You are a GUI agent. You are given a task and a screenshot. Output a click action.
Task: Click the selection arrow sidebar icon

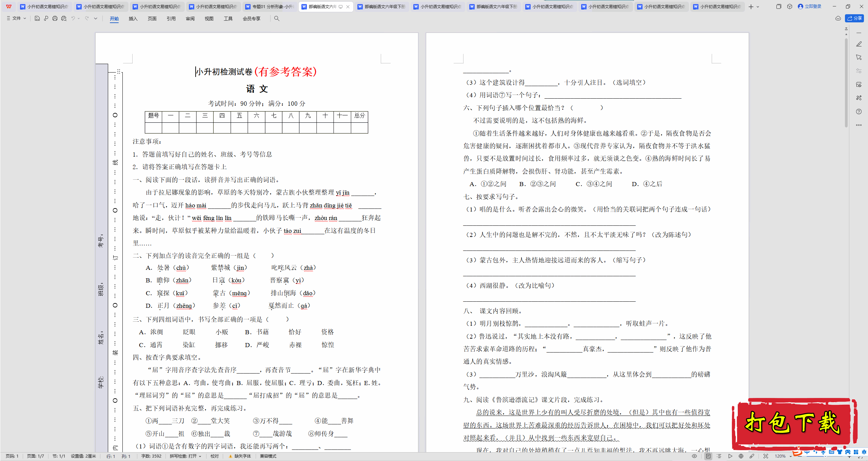pos(859,57)
